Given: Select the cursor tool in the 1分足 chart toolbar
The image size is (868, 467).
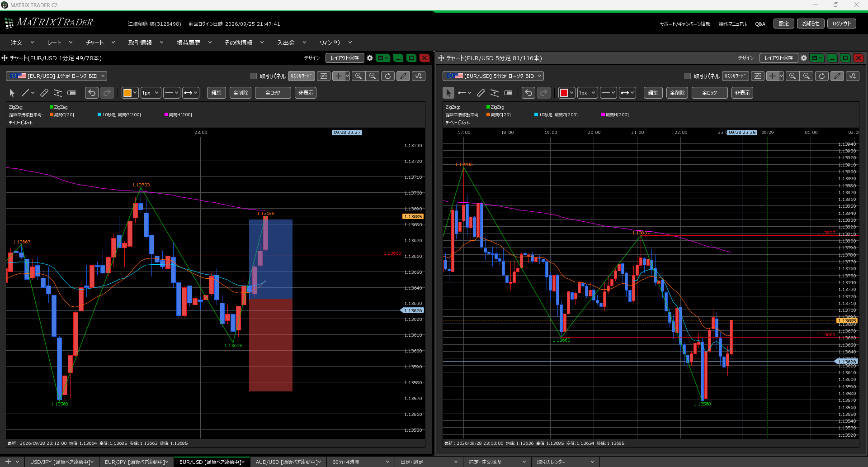Looking at the screenshot, I should (12, 93).
